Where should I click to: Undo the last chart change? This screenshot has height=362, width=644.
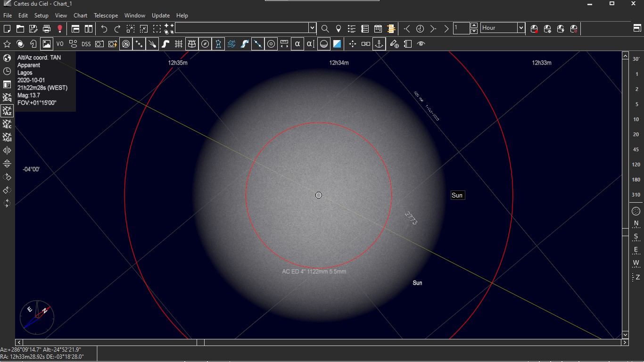[104, 29]
